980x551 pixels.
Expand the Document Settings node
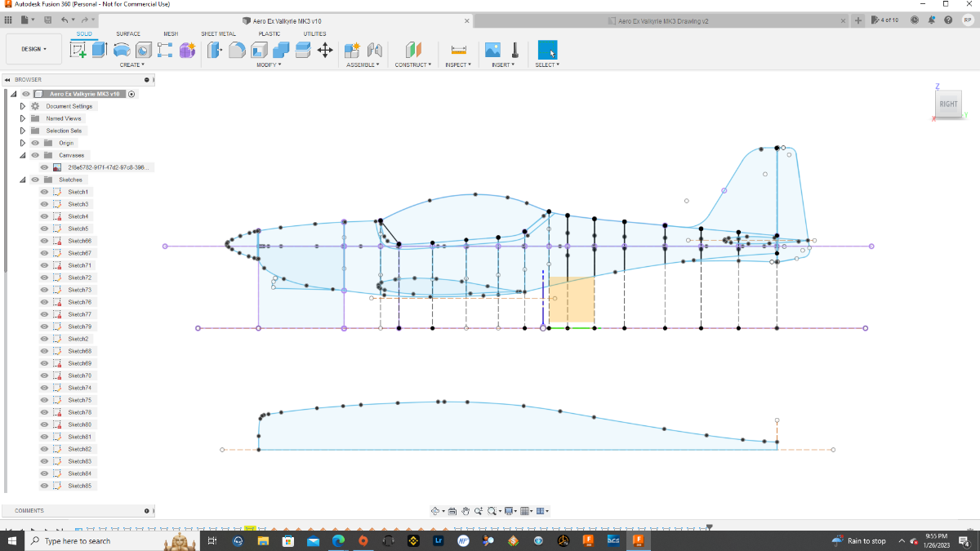23,106
